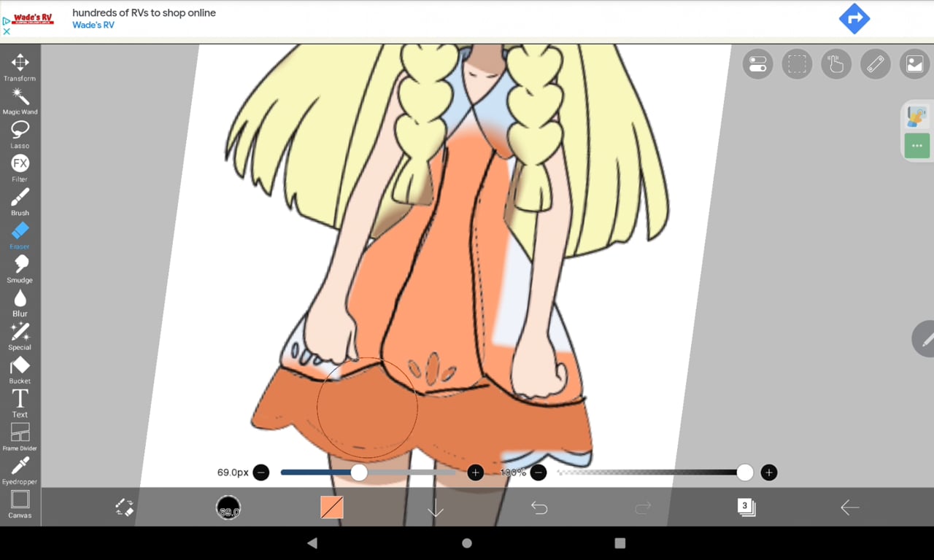The height and width of the screenshot is (560, 934).
Task: Tap the blue directions arrow in ad
Action: click(854, 19)
